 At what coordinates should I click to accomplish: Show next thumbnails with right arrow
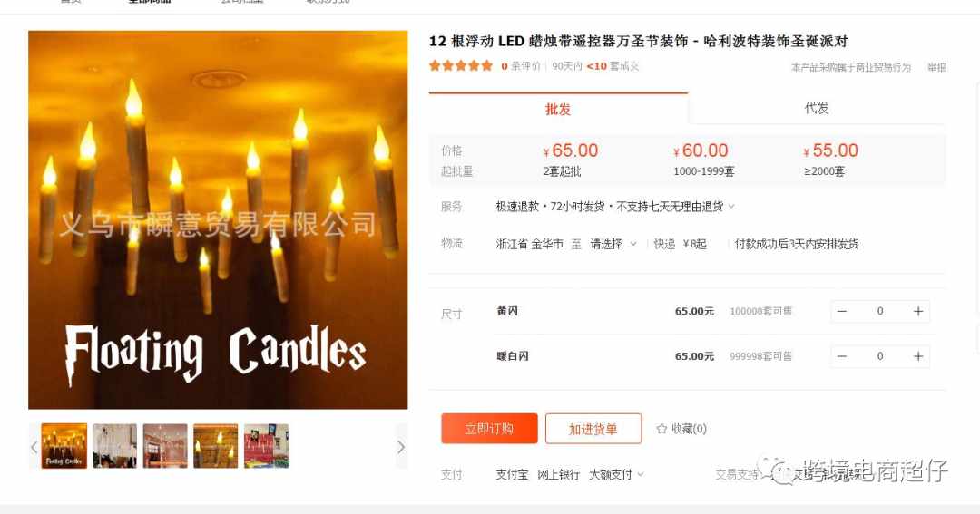point(401,447)
